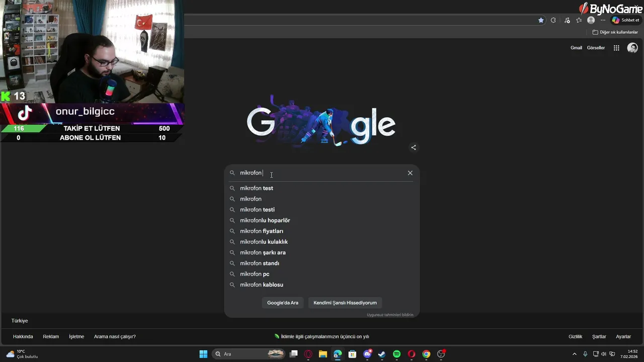Open Edge settings three-dot menu
The width and height of the screenshot is (644, 362).
(603, 20)
